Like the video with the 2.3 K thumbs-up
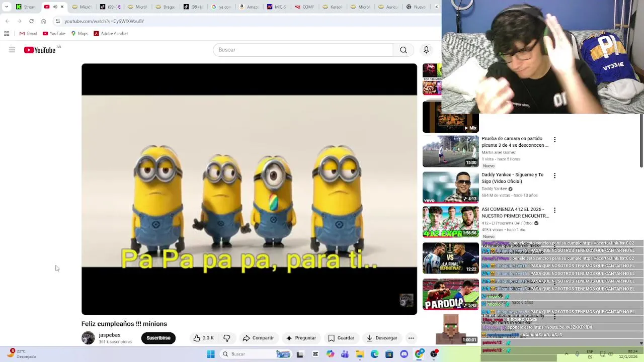Image resolution: width=644 pixels, height=362 pixels. [204, 338]
